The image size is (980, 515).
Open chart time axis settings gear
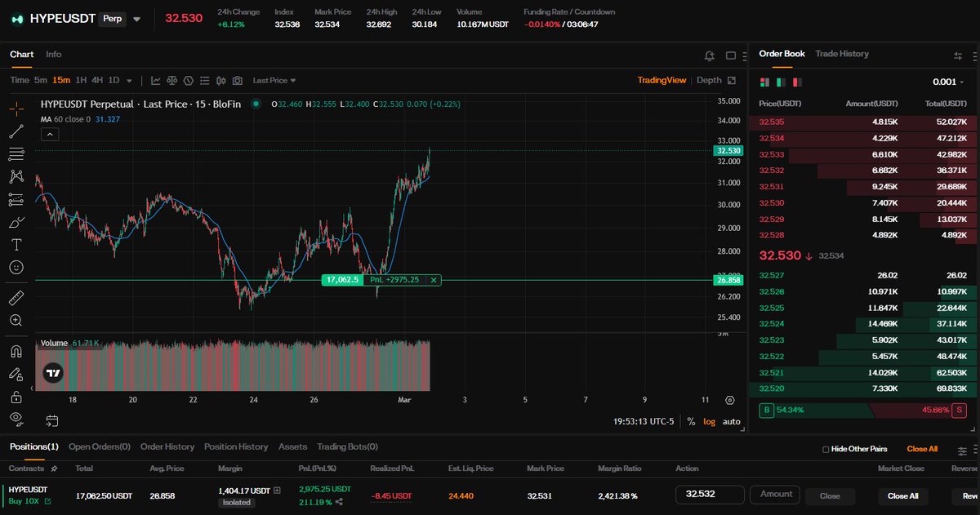click(729, 401)
